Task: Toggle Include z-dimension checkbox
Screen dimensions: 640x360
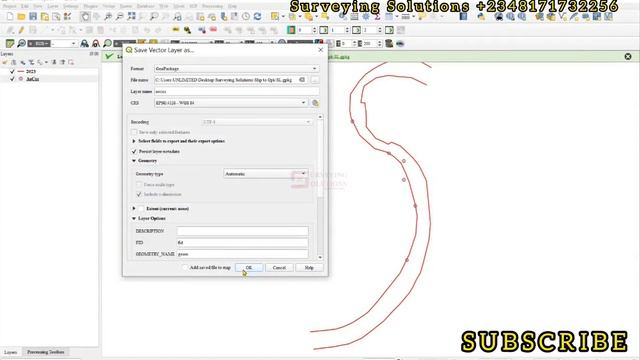Action: pos(139,194)
